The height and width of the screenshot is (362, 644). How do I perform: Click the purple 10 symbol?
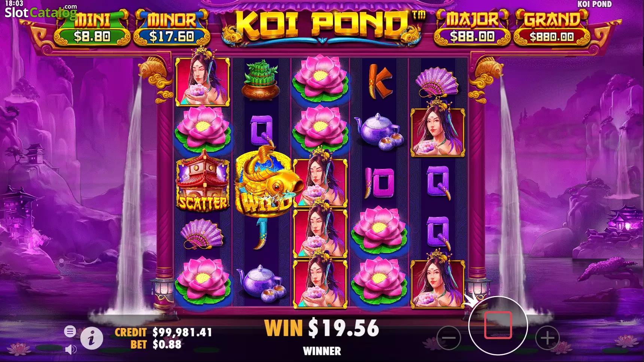point(380,183)
